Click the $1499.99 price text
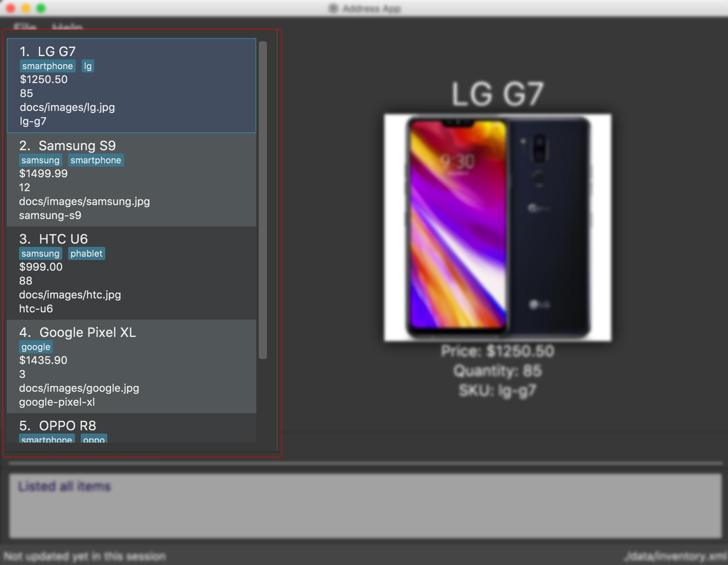The width and height of the screenshot is (728, 565). tap(43, 174)
